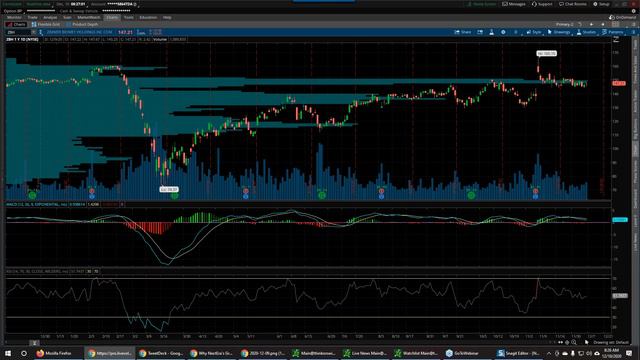This screenshot has height=360, width=640.
Task: Open the Monitor tab
Action: click(14, 18)
